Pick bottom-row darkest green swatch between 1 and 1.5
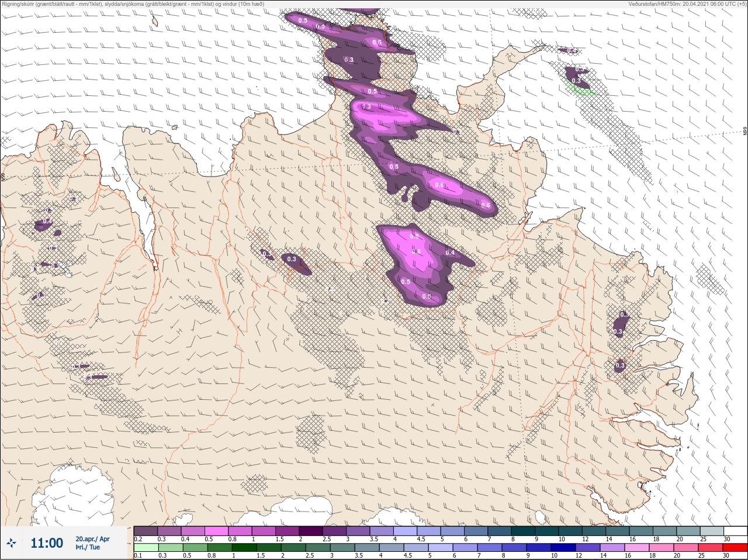The image size is (748, 560). 244,548
